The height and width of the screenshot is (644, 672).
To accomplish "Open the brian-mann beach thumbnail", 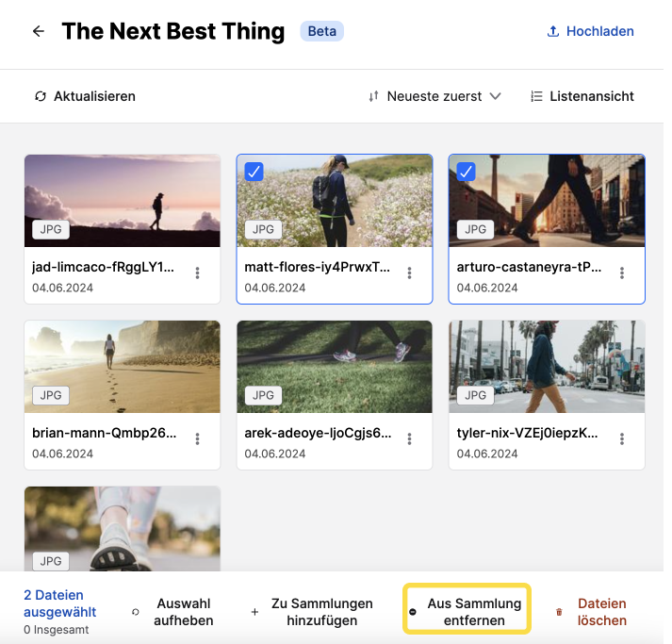I will tap(123, 367).
